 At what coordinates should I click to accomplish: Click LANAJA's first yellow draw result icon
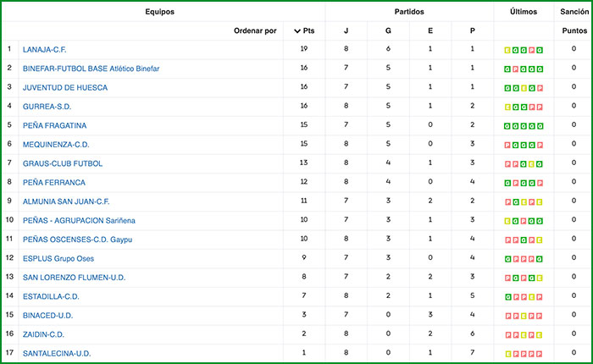pyautogui.click(x=507, y=51)
